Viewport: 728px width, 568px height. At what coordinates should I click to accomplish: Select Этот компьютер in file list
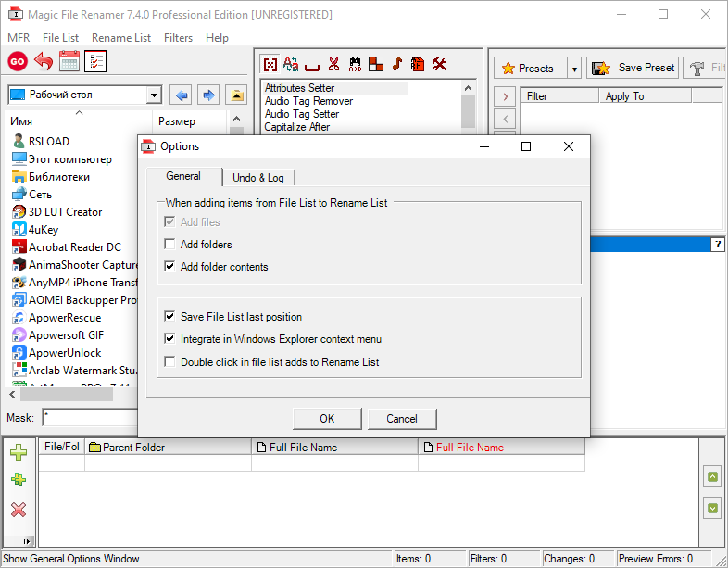coord(62,158)
